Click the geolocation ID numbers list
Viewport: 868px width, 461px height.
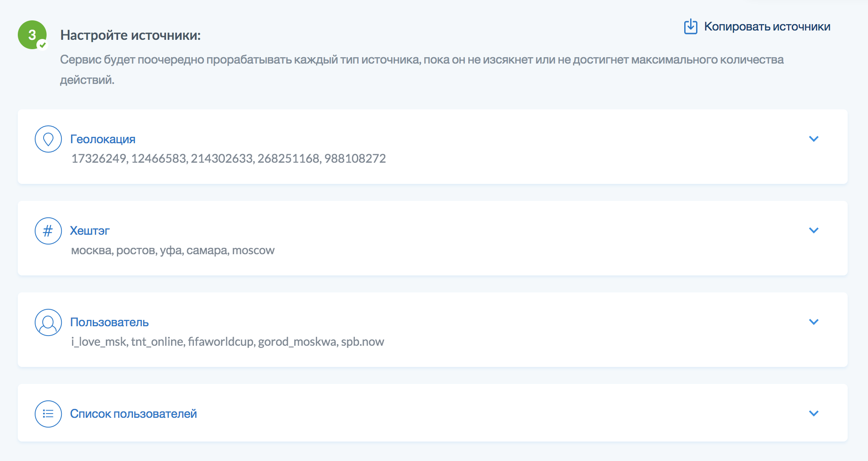coord(229,158)
